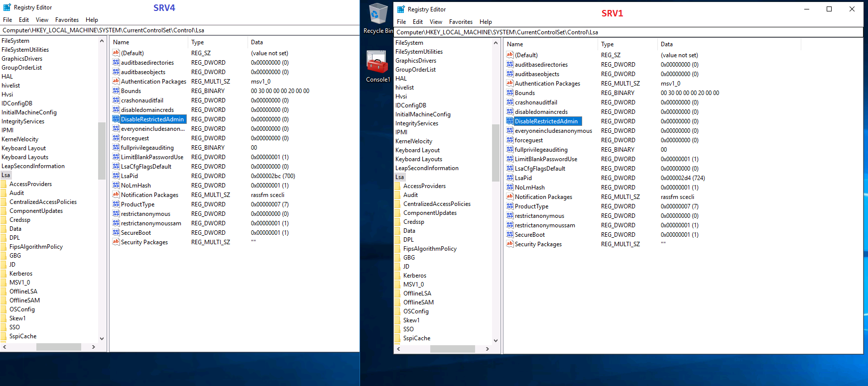Click the SRV1 Credssp folder icon

coord(398,222)
